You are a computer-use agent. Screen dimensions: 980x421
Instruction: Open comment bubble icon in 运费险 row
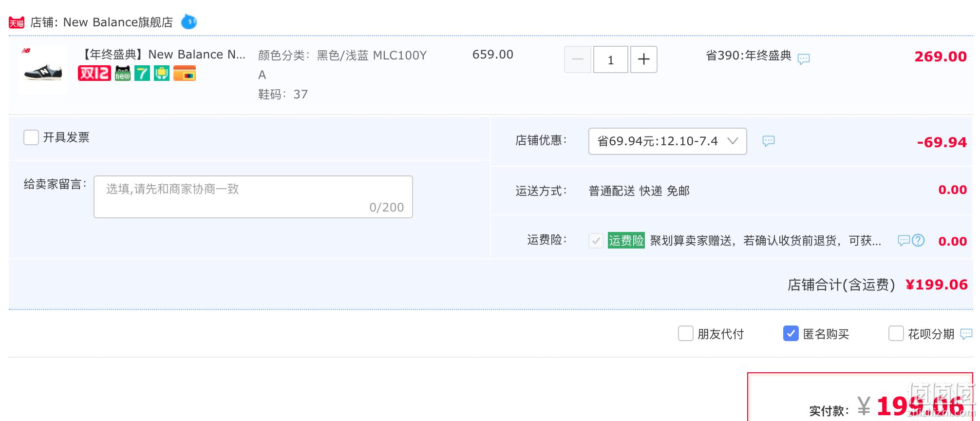coord(904,240)
